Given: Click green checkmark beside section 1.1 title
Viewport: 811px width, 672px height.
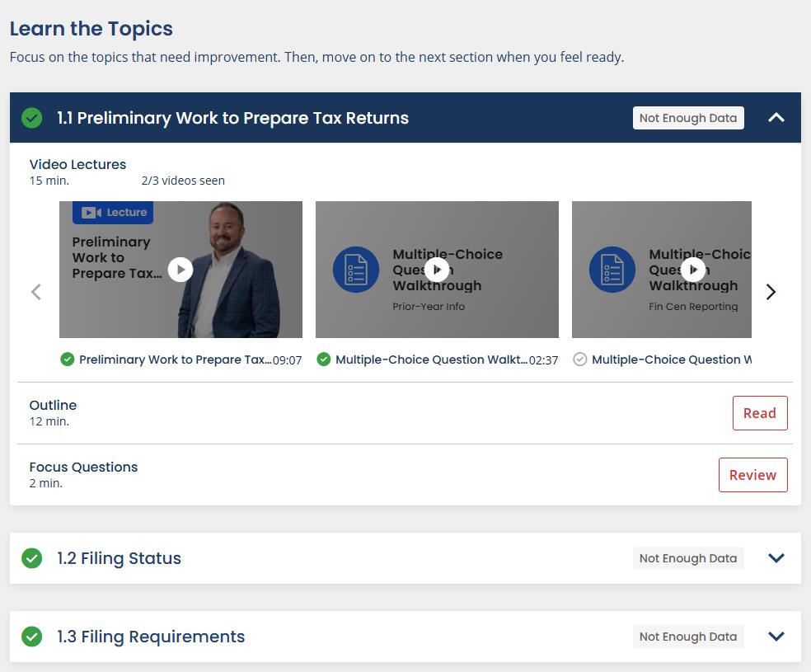Looking at the screenshot, I should pos(32,118).
